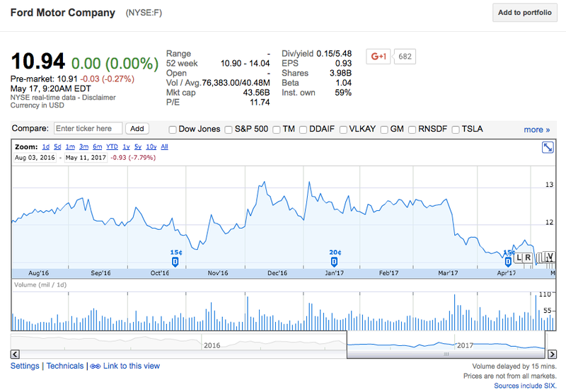Enable the VLKAY comparison checkbox
The image size is (566, 392).
(x=343, y=129)
